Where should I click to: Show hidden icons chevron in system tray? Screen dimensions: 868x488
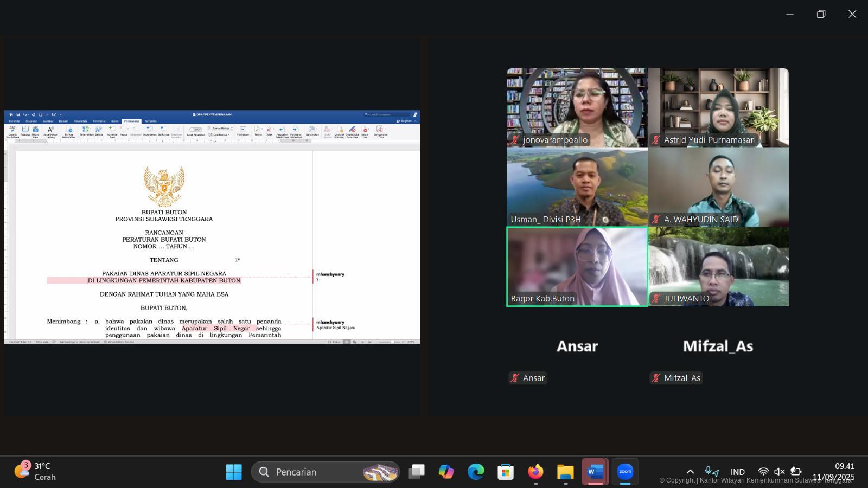coord(690,472)
